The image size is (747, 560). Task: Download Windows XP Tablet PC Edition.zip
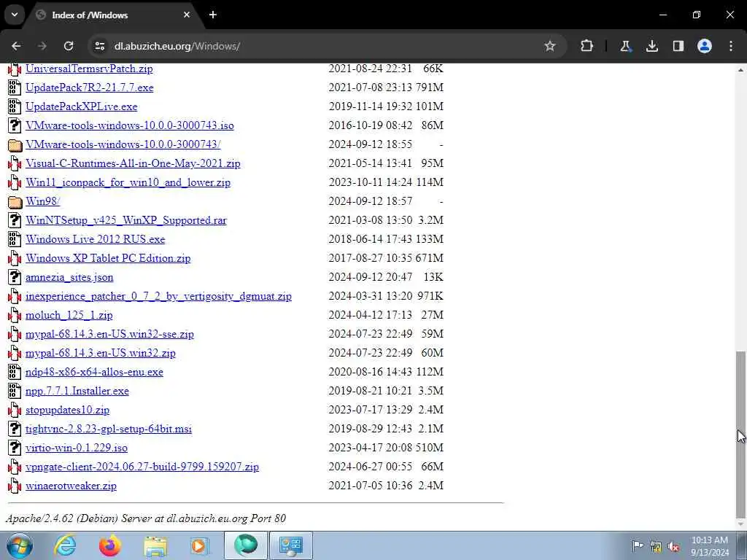point(108,258)
